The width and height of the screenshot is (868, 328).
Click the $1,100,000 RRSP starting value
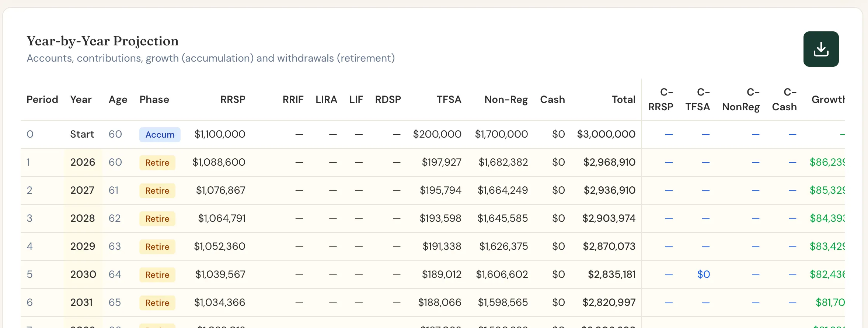(220, 134)
